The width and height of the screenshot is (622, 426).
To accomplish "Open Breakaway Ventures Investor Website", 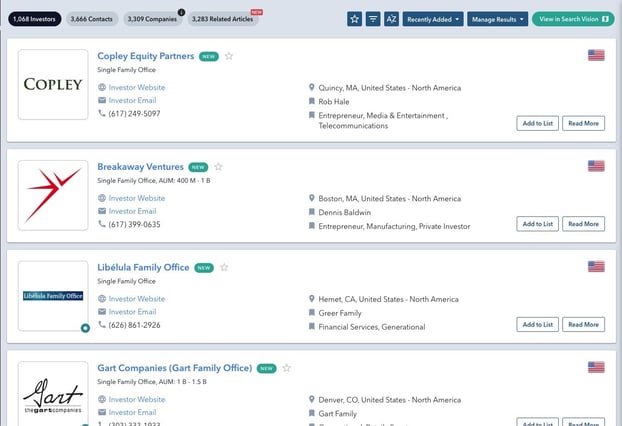I will [137, 198].
